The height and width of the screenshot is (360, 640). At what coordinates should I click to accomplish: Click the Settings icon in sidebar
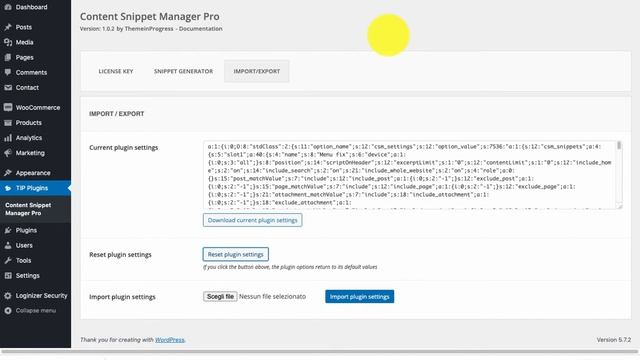[8, 276]
